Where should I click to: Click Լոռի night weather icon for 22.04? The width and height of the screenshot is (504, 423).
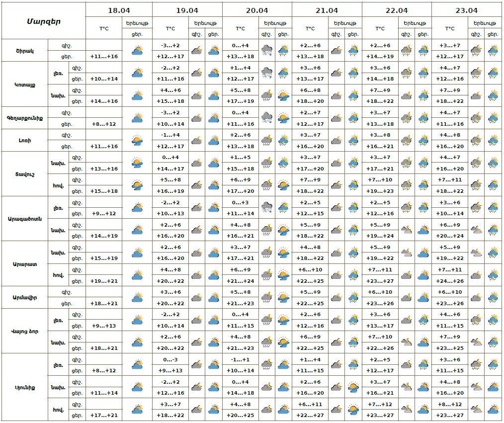[x=407, y=141]
